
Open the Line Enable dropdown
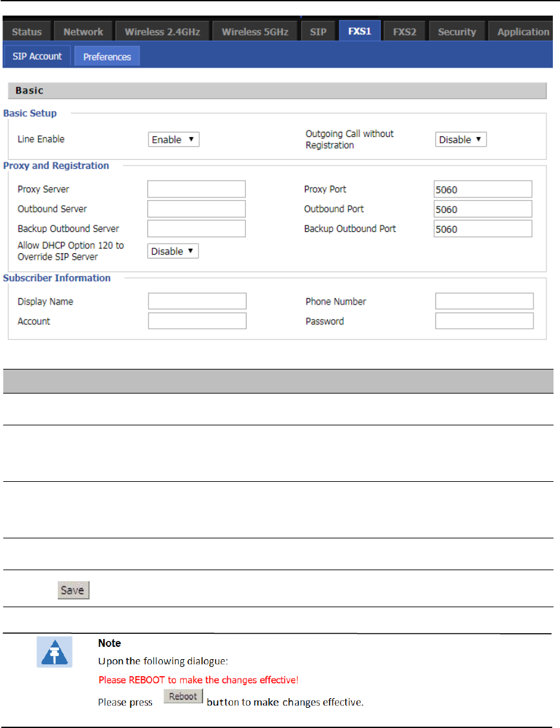tap(173, 140)
